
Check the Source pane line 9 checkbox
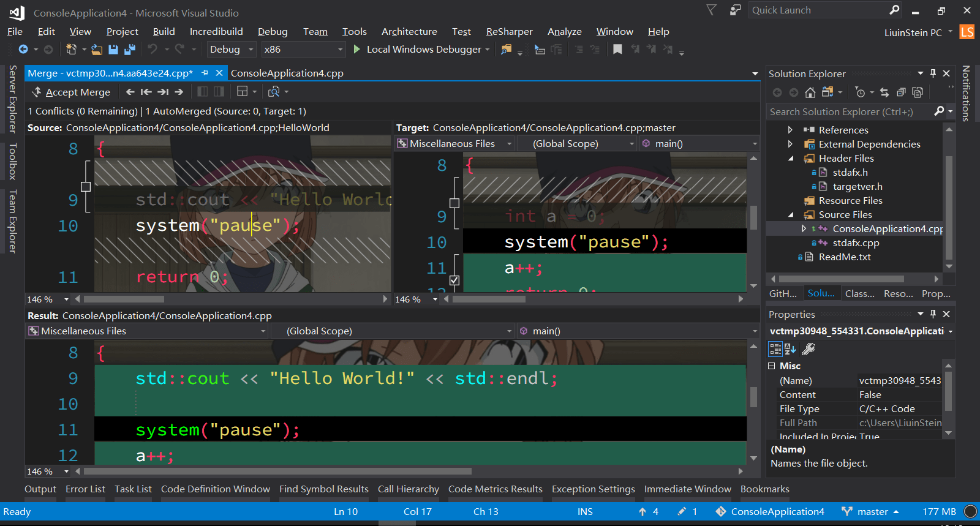pos(86,187)
